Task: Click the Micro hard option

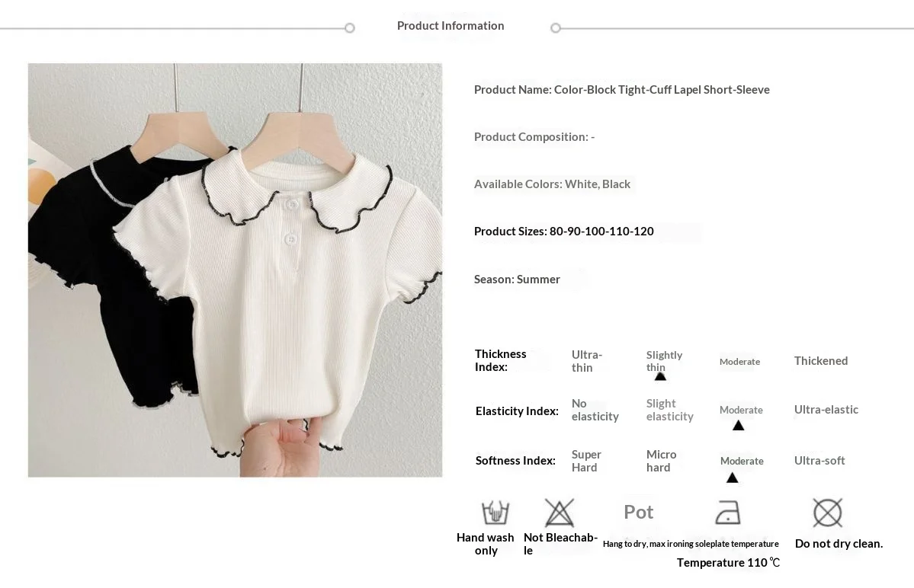Action: 661,461
